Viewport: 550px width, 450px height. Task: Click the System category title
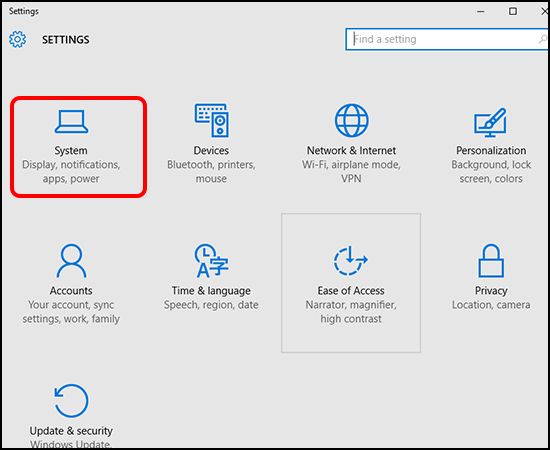pos(71,150)
